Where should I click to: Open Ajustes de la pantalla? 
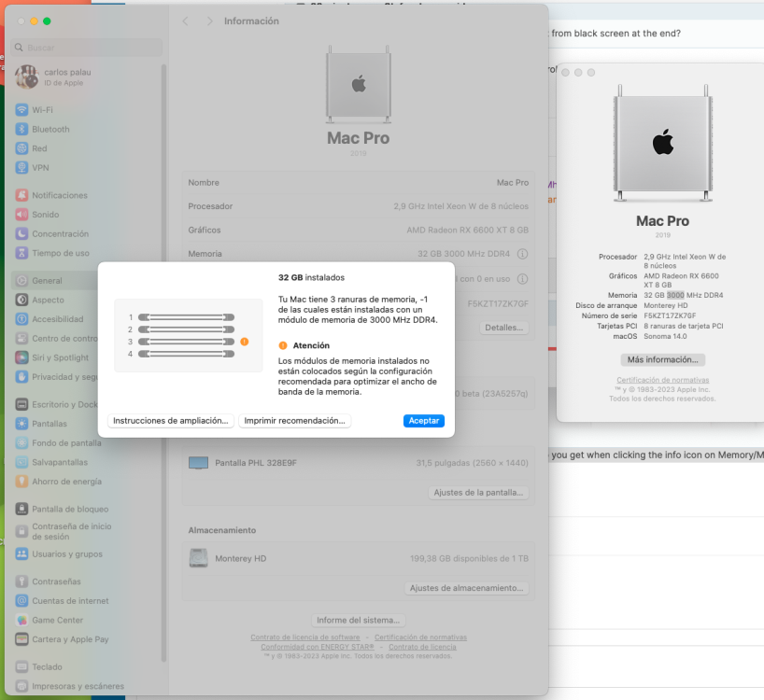pyautogui.click(x=478, y=493)
